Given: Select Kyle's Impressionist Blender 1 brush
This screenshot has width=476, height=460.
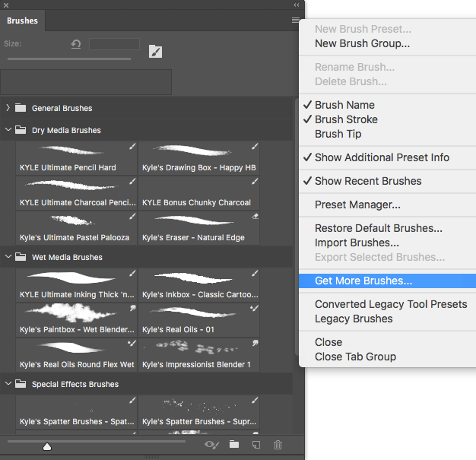Looking at the screenshot, I should pos(198,354).
